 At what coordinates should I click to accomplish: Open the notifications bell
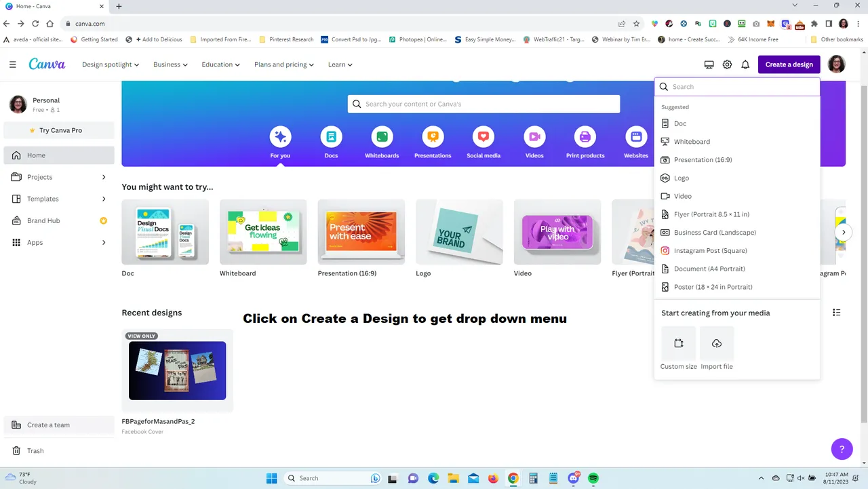(x=745, y=64)
